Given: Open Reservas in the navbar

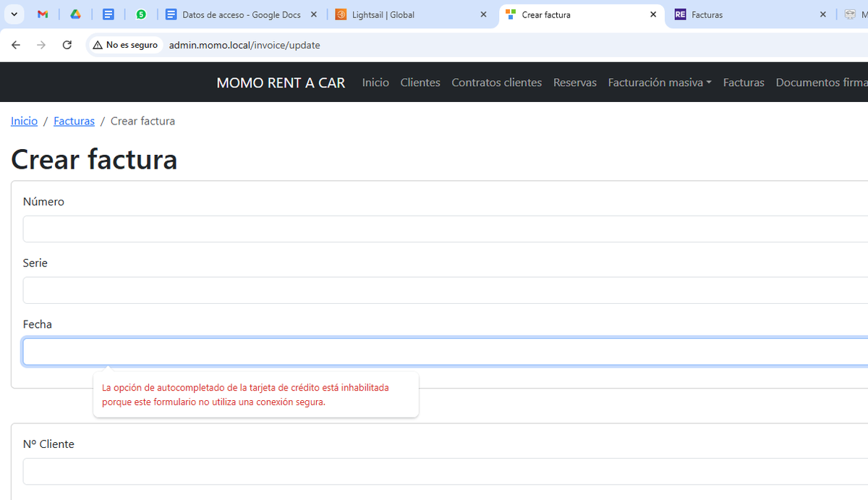Looking at the screenshot, I should pyautogui.click(x=575, y=82).
